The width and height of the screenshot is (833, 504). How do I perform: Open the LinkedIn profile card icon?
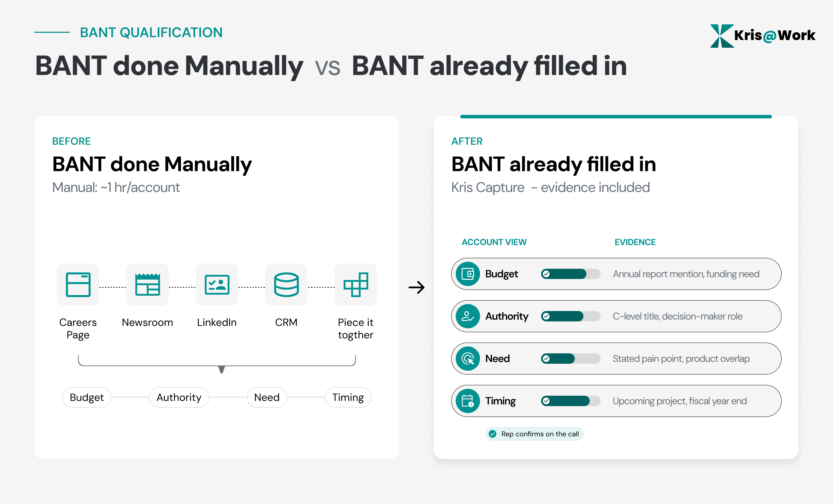coord(217,284)
